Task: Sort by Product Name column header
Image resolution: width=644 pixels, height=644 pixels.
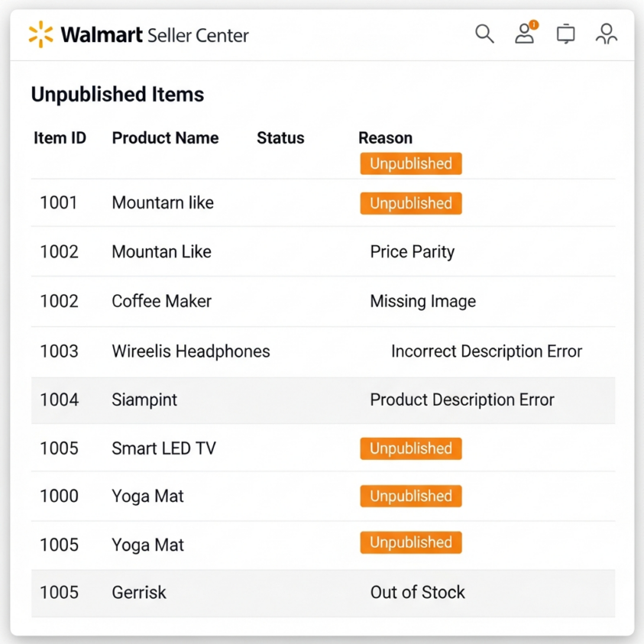Action: click(x=165, y=138)
